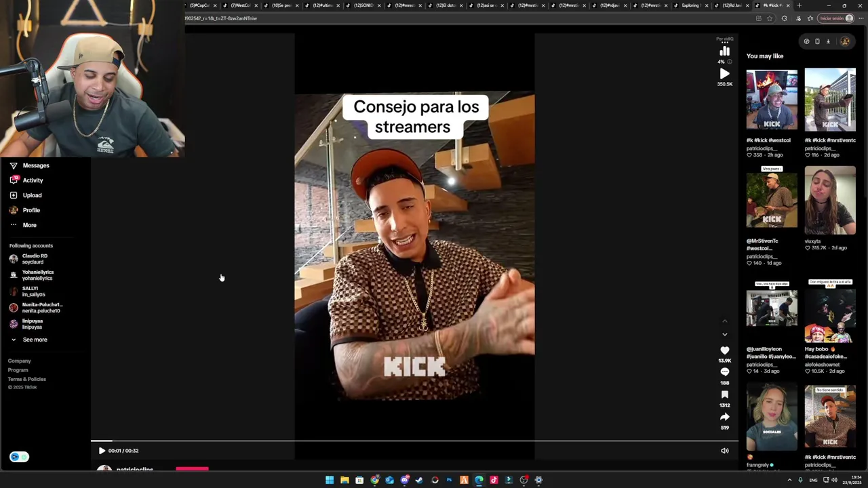Open linipuyaa followed account

click(x=26, y=324)
